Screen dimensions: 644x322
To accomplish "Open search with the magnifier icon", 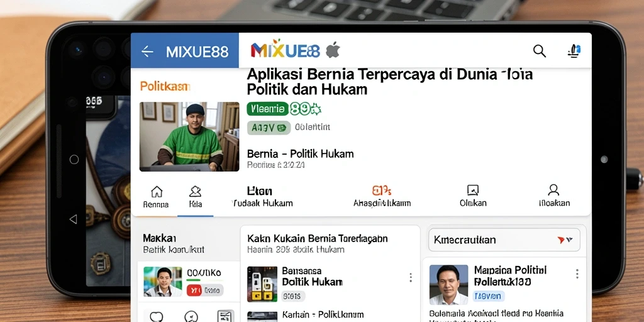I will 539,51.
